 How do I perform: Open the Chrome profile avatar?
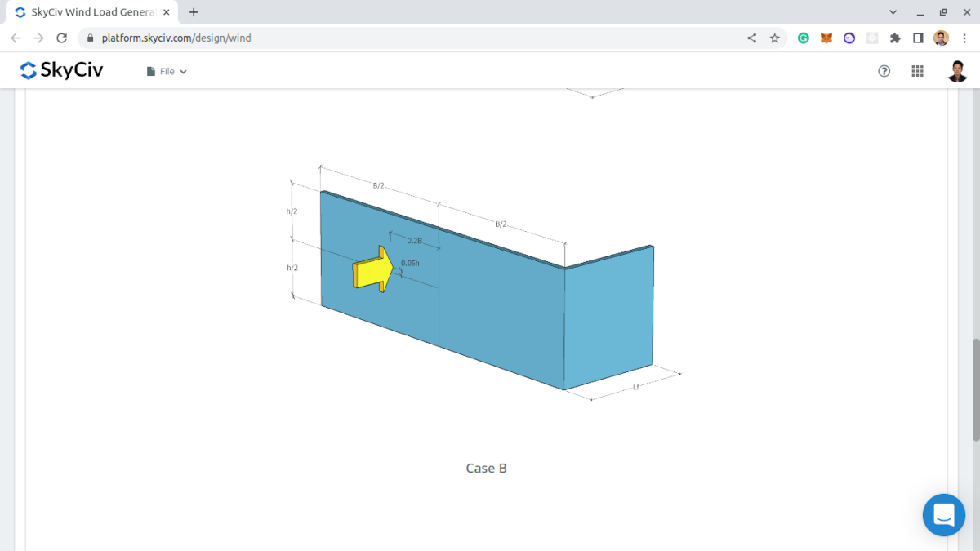[x=942, y=38]
